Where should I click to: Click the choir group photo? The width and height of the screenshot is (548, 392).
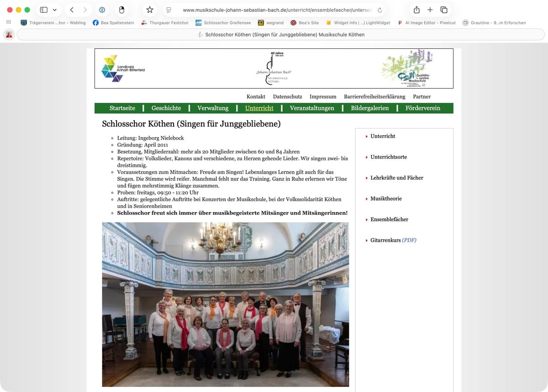(x=226, y=304)
